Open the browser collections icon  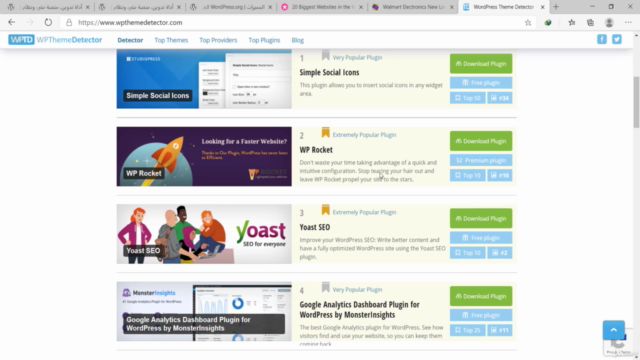pos(590,22)
